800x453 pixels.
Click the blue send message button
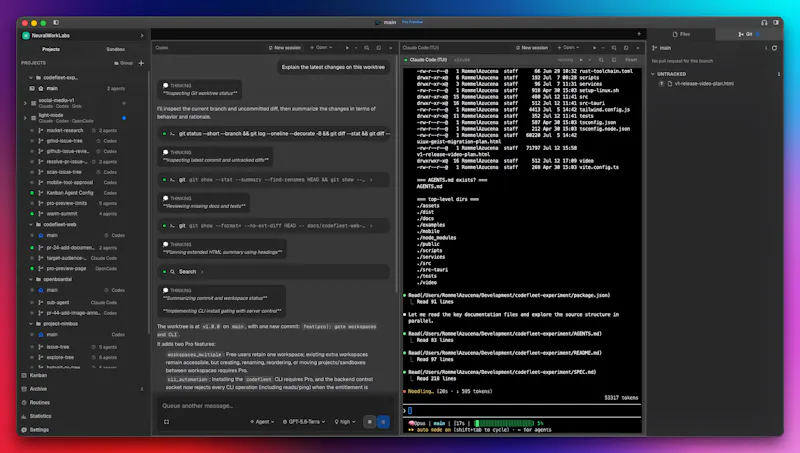(384, 422)
